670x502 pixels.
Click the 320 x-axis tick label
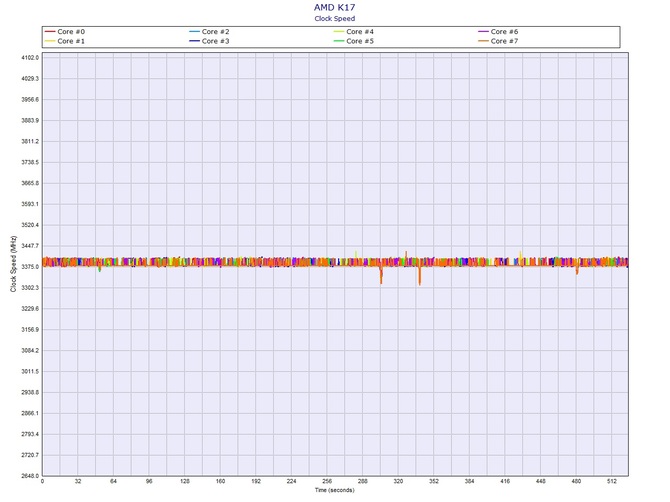(x=398, y=481)
